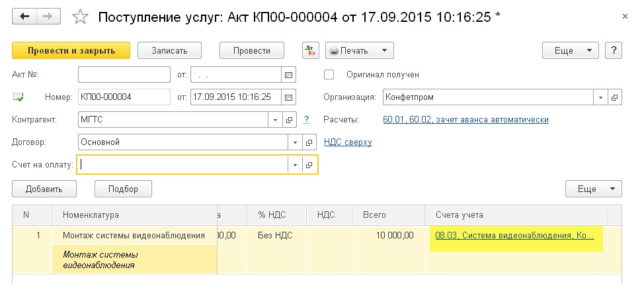Click the Провести button

pos(252,50)
